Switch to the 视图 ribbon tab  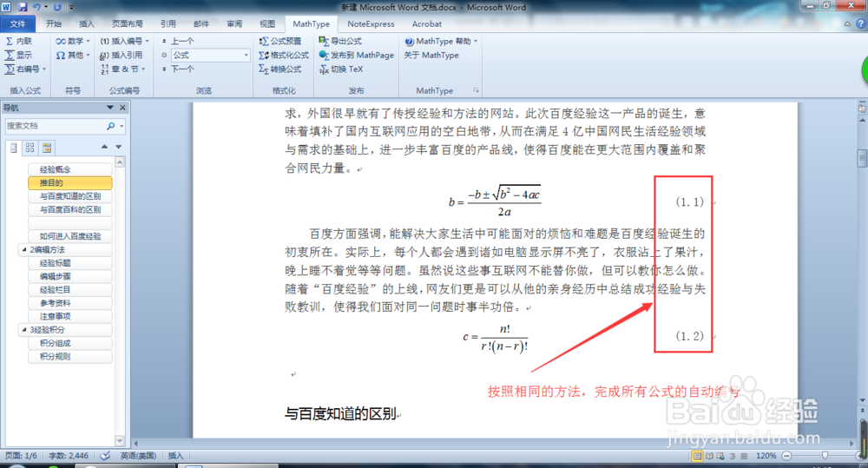[267, 23]
